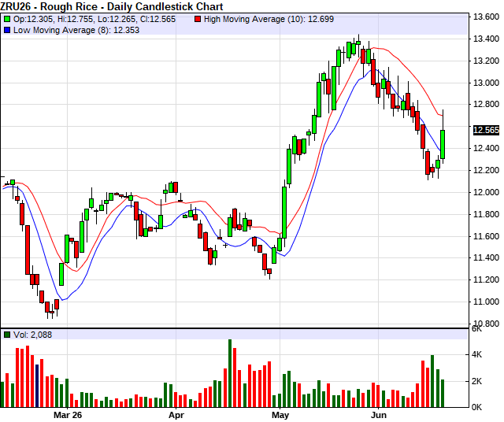Click the dark blue volume bar in March

click(x=37, y=386)
